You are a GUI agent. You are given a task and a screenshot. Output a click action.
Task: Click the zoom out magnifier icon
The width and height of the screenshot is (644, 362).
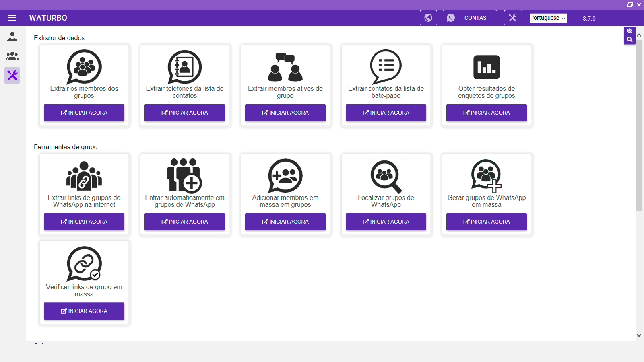tap(630, 39)
